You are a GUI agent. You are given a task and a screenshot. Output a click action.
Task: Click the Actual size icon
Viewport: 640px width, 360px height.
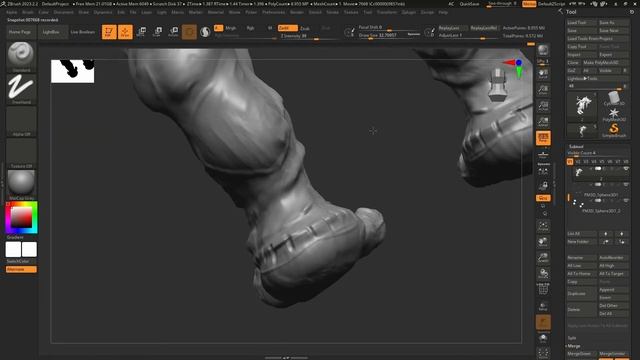tap(543, 106)
